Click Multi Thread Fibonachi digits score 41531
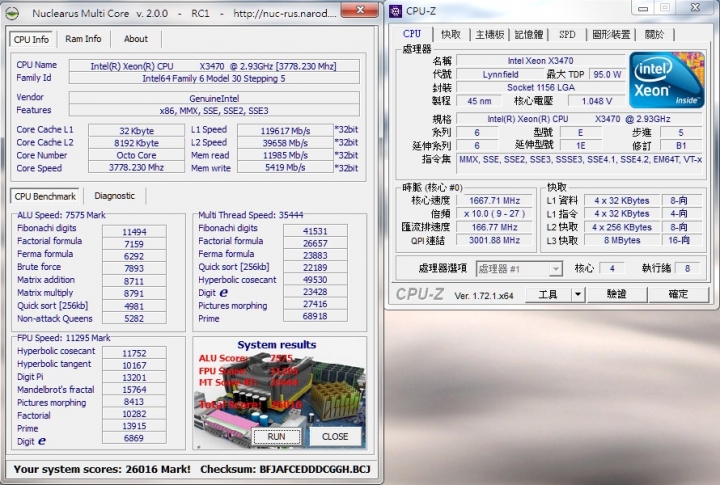The image size is (720, 485). coord(315,231)
